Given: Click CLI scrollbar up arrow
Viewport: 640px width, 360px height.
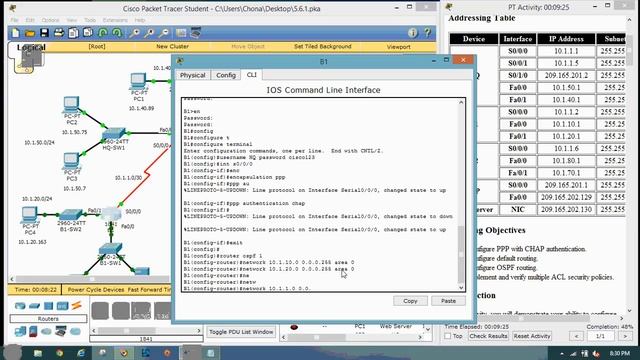Looking at the screenshot, I should click(461, 102).
